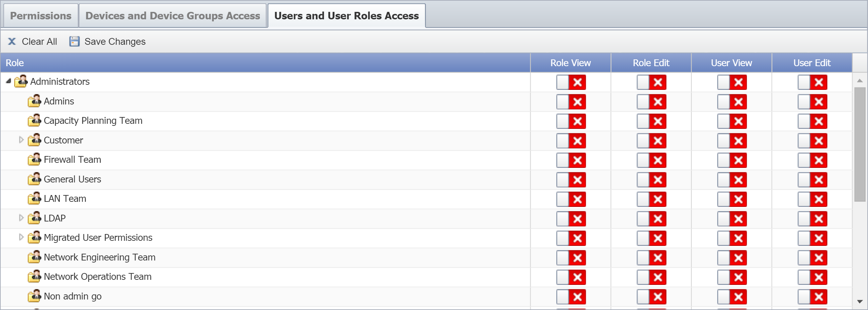This screenshot has width=868, height=310.
Task: Expand the Migrated User Permissions node
Action: tap(21, 237)
